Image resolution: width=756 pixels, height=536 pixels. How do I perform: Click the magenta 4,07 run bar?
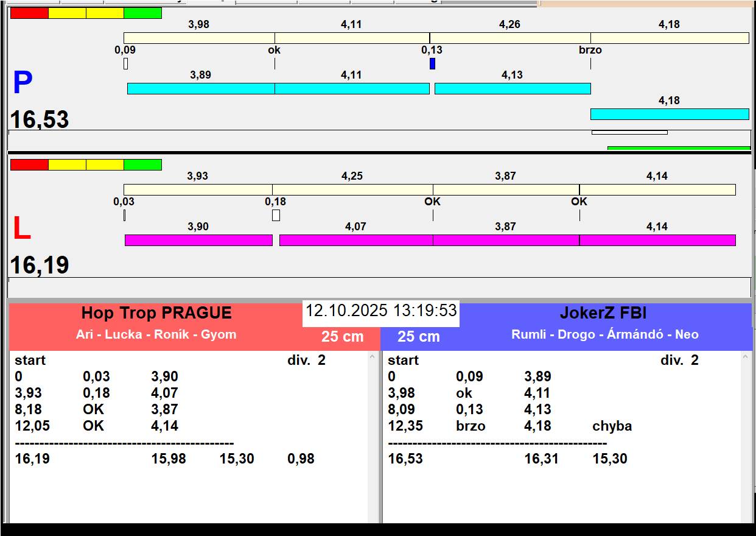[x=356, y=240]
